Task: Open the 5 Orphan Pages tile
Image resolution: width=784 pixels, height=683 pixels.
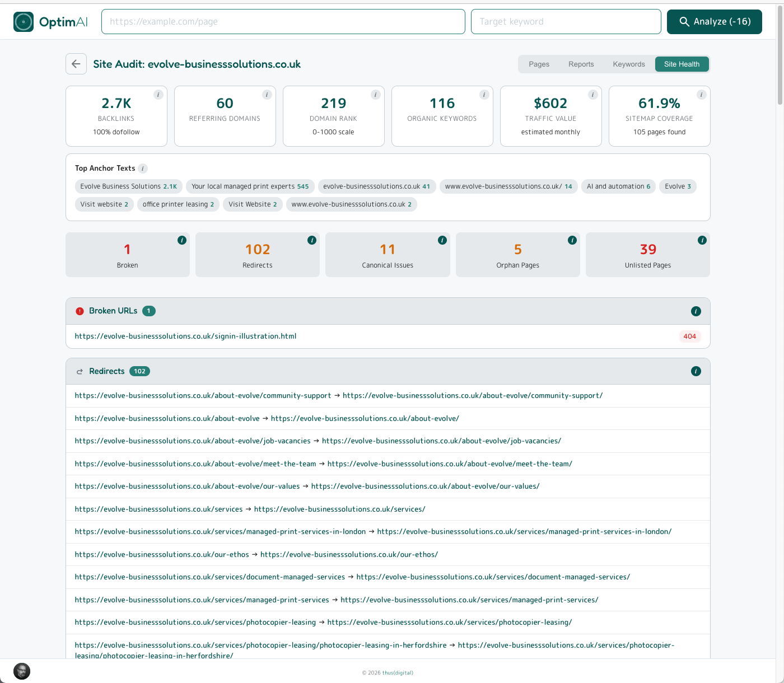Action: click(518, 255)
